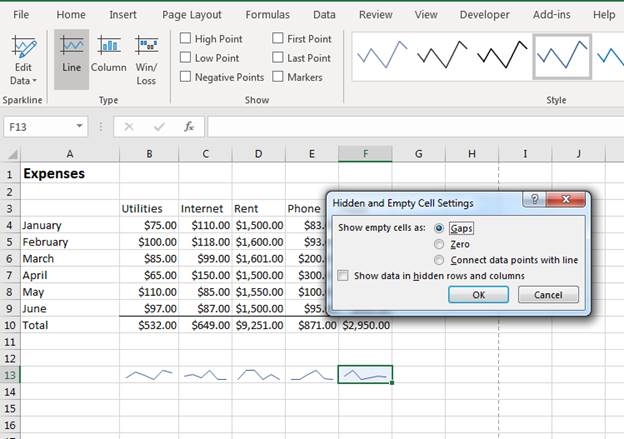The height and width of the screenshot is (439, 624).
Task: Switch to the Page Layout tab
Action: coord(191,15)
